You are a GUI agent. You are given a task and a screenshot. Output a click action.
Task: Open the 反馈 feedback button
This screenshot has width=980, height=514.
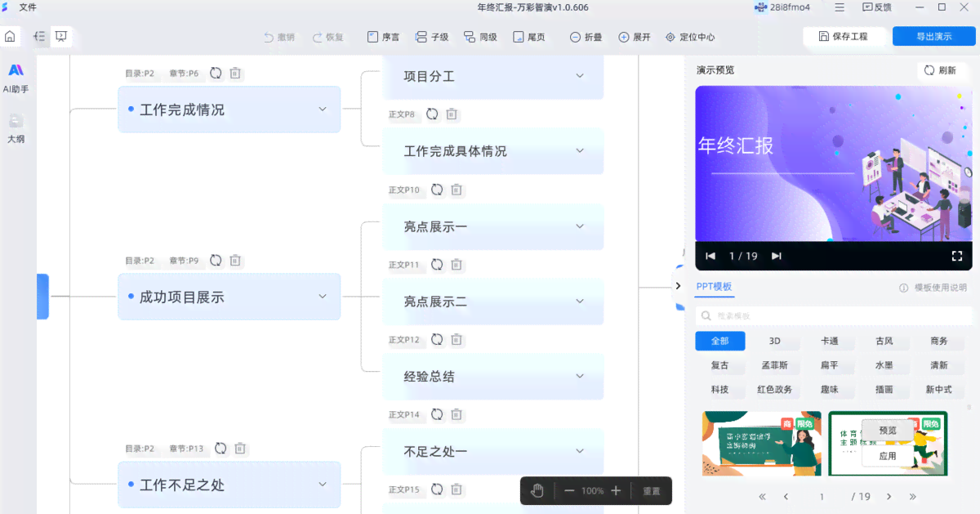point(876,7)
